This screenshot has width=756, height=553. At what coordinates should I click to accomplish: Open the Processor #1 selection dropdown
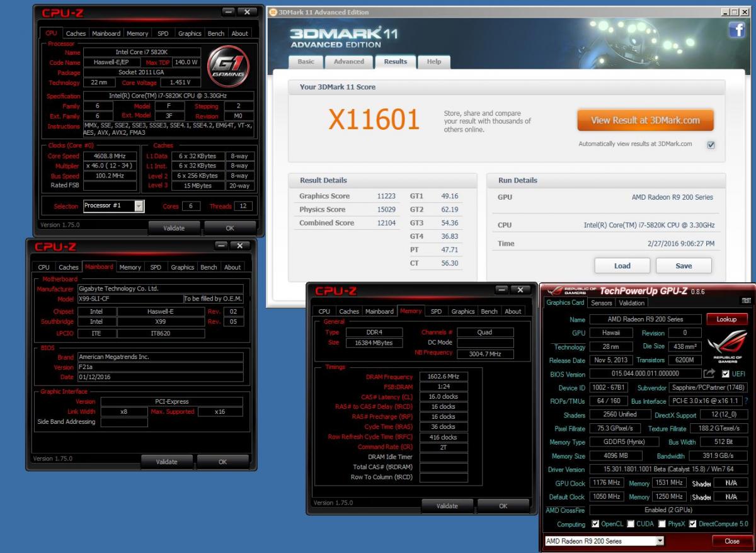139,206
